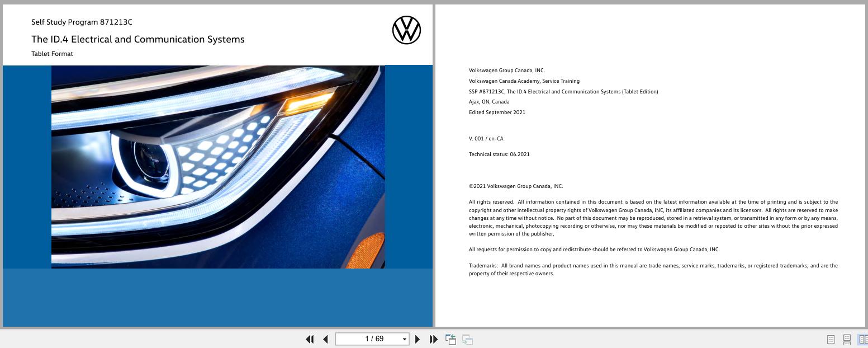868x348 pixels.
Task: Click the 'Tablet Format' subtitle
Action: (52, 54)
